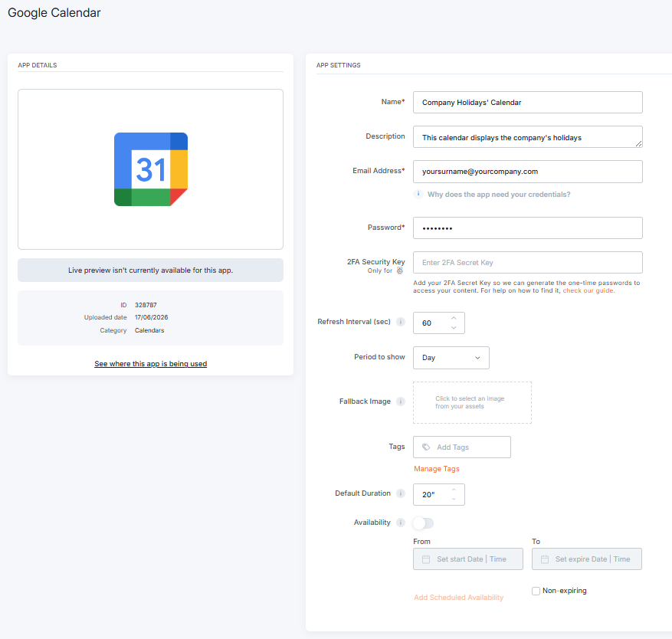Click the Set expire Date field
This screenshot has height=639, width=672.
[x=587, y=559]
